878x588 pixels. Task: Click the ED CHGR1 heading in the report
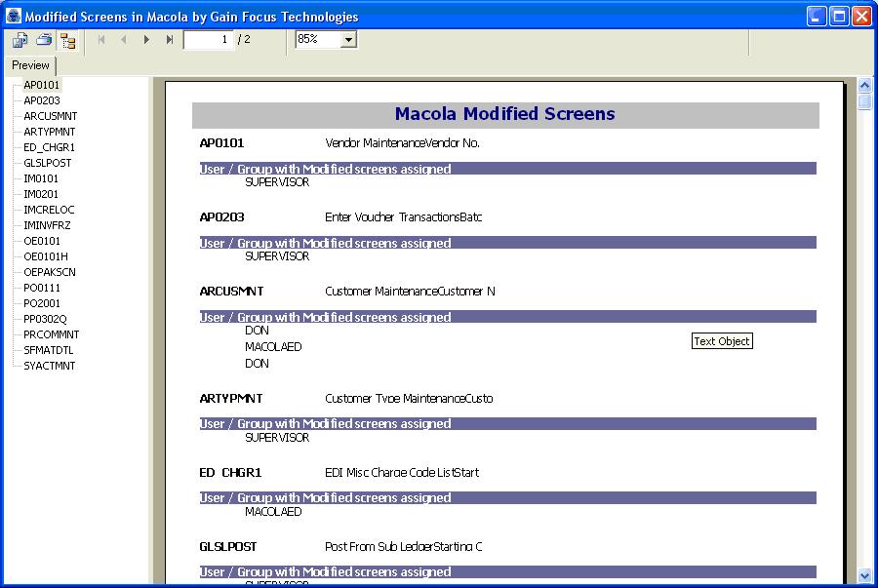(x=230, y=473)
